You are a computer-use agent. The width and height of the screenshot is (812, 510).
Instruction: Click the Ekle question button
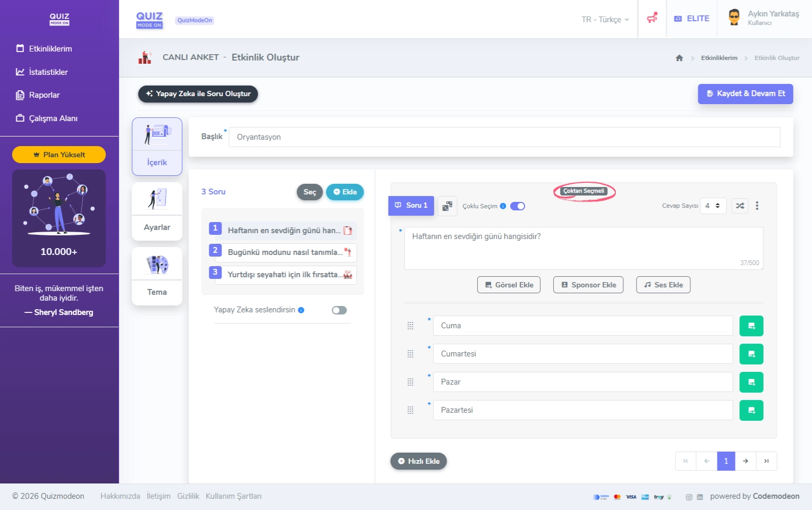coord(345,192)
